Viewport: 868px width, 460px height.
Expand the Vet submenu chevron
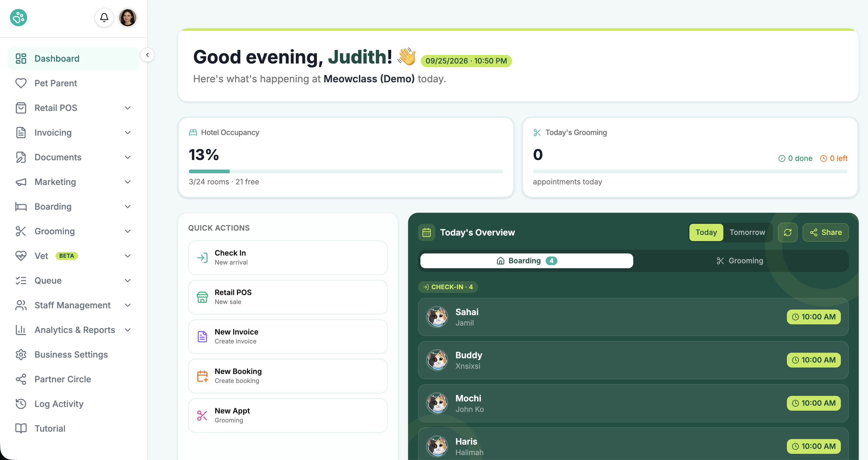pyautogui.click(x=128, y=256)
